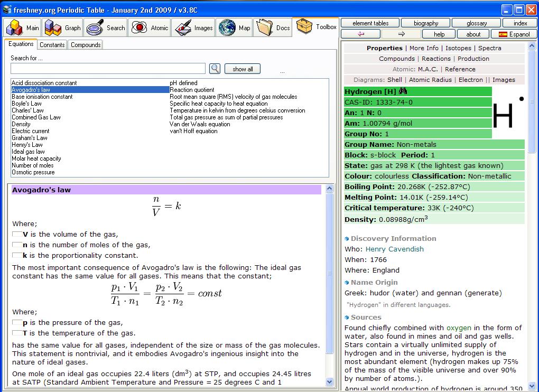This screenshot has height=392, width=539.
Task: Open the More Info link
Action: pyautogui.click(x=424, y=48)
